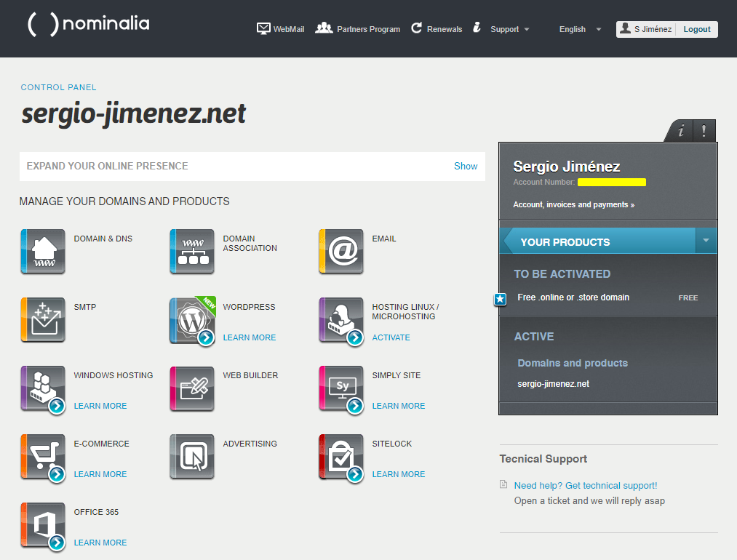Click Learn More under Windows Hosting
737x560 pixels.
(x=100, y=406)
